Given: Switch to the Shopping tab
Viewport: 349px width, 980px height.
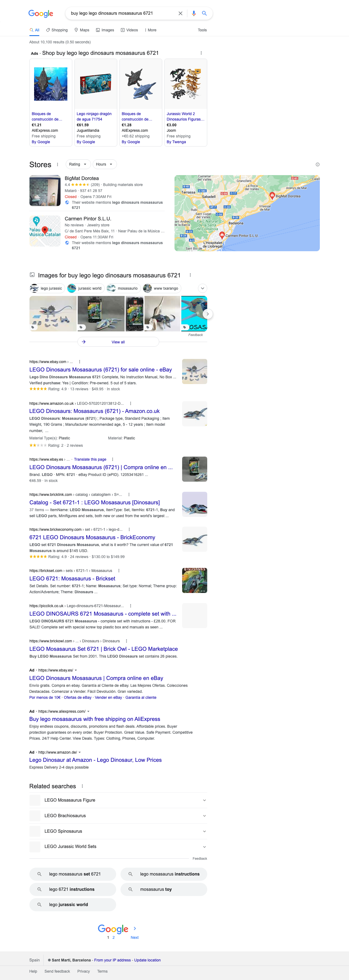Looking at the screenshot, I should coord(57,30).
